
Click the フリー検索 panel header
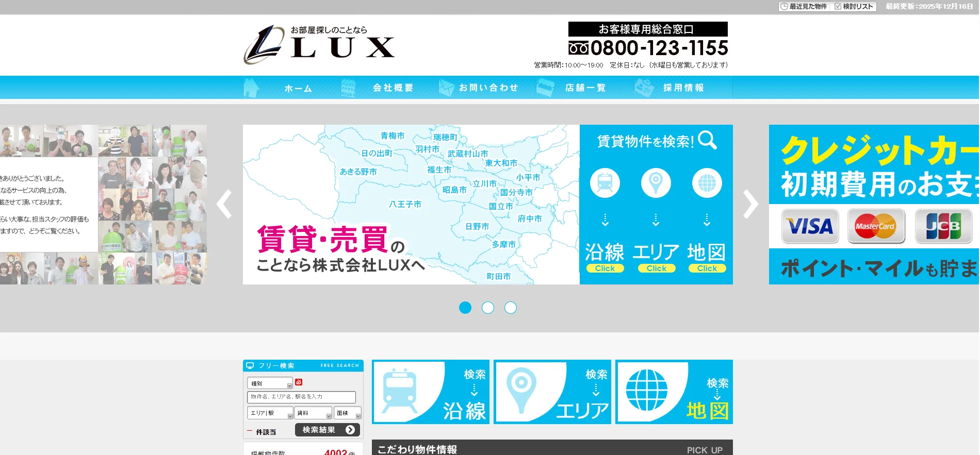(303, 365)
